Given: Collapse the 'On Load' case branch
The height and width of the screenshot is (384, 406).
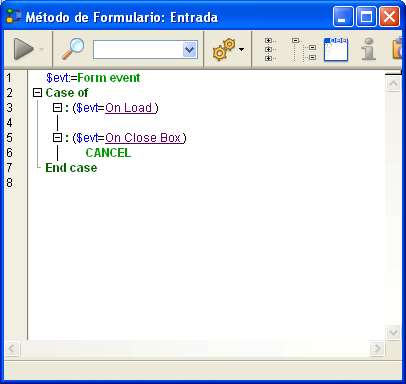Looking at the screenshot, I should click(x=58, y=107).
